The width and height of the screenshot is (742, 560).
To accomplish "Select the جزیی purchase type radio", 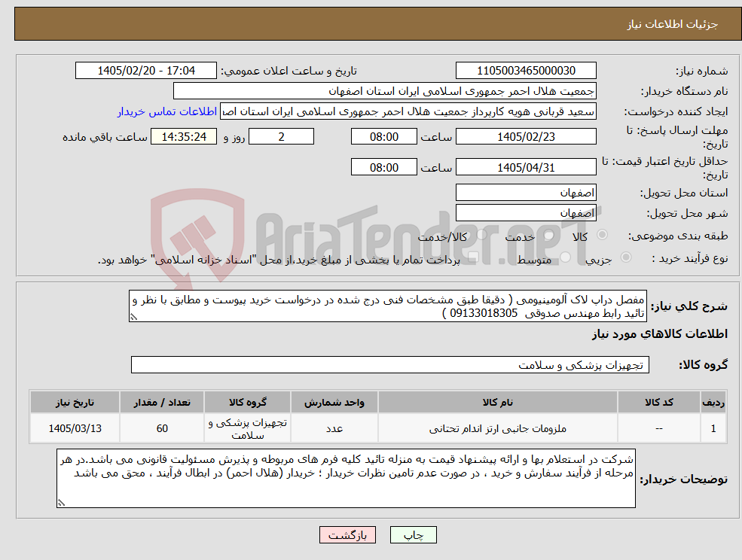I will pos(625,257).
